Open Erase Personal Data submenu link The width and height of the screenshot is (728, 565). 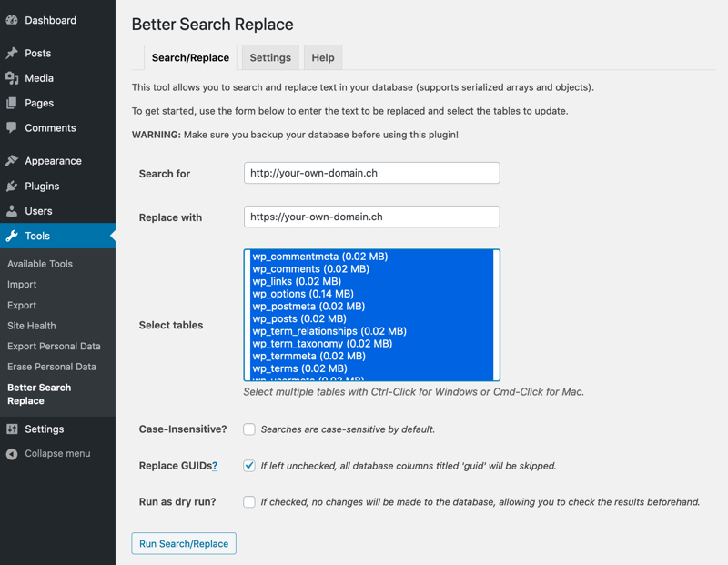[52, 367]
